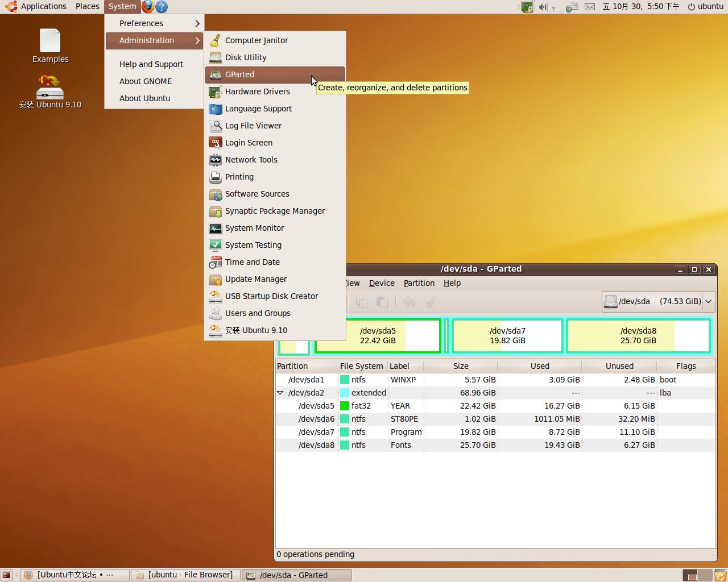Viewport: 728px width, 582px height.
Task: Click the System menu in panel
Action: [x=122, y=6]
